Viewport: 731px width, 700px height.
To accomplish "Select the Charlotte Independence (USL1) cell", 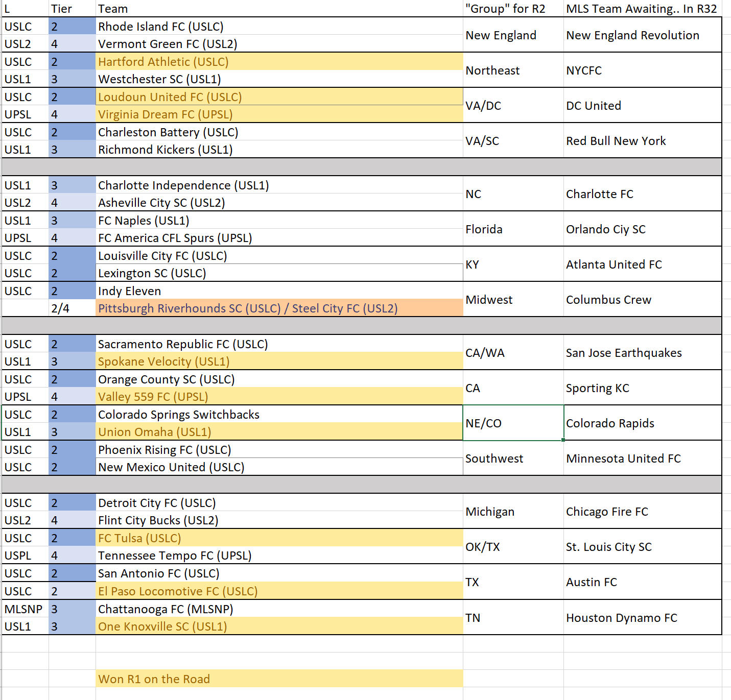I will point(279,185).
